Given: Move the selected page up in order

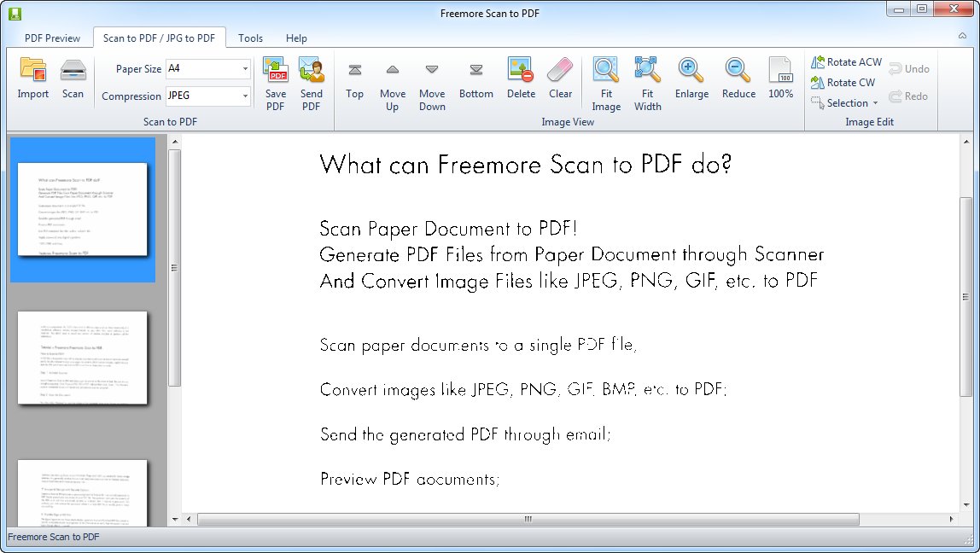Looking at the screenshot, I should point(392,81).
